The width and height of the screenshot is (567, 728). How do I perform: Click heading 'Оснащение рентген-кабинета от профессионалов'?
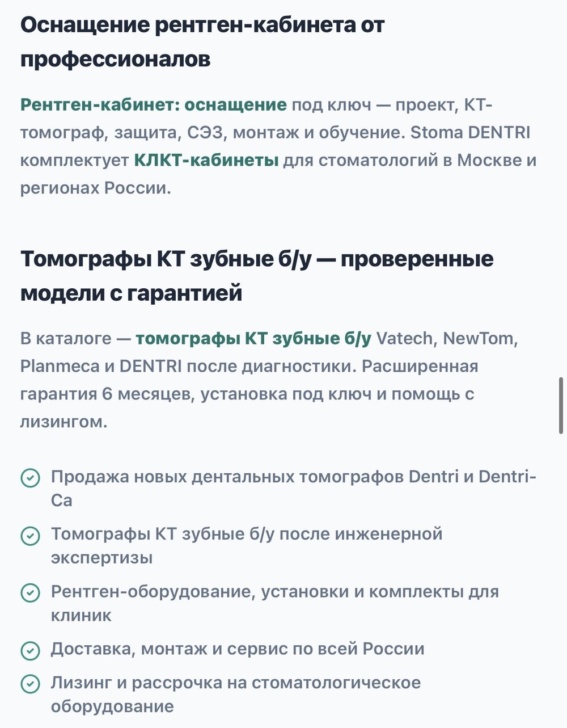click(202, 41)
